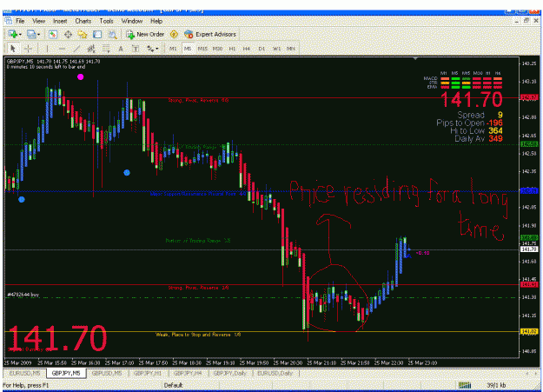Image resolution: width=543 pixels, height=392 pixels.
Task: Switch to the EURUSD,Daily chart tab
Action: click(275, 373)
